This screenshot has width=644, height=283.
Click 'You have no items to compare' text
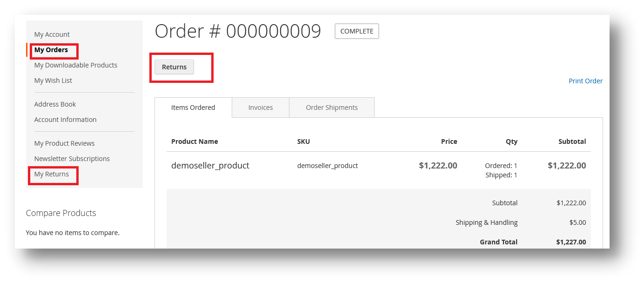(x=73, y=233)
